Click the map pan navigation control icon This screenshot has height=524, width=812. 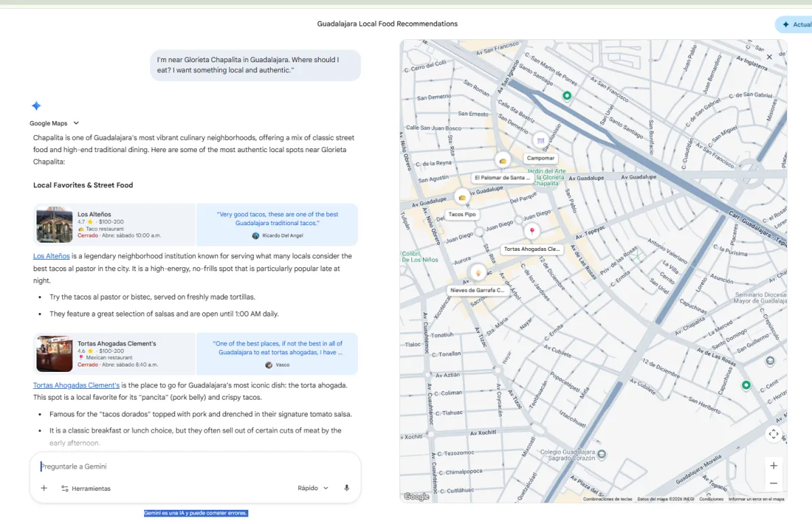tap(773, 433)
